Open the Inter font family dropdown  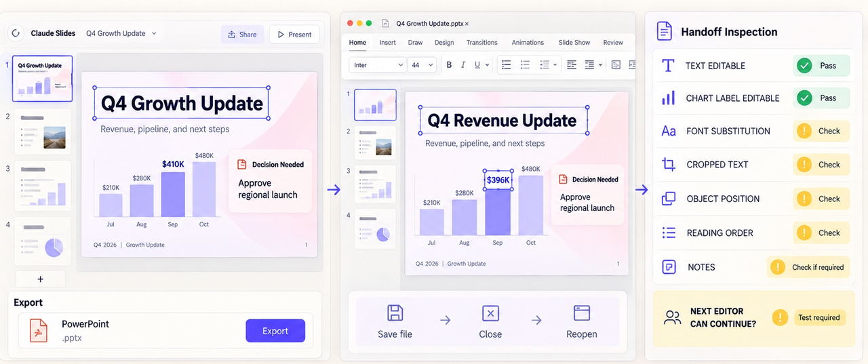point(378,65)
